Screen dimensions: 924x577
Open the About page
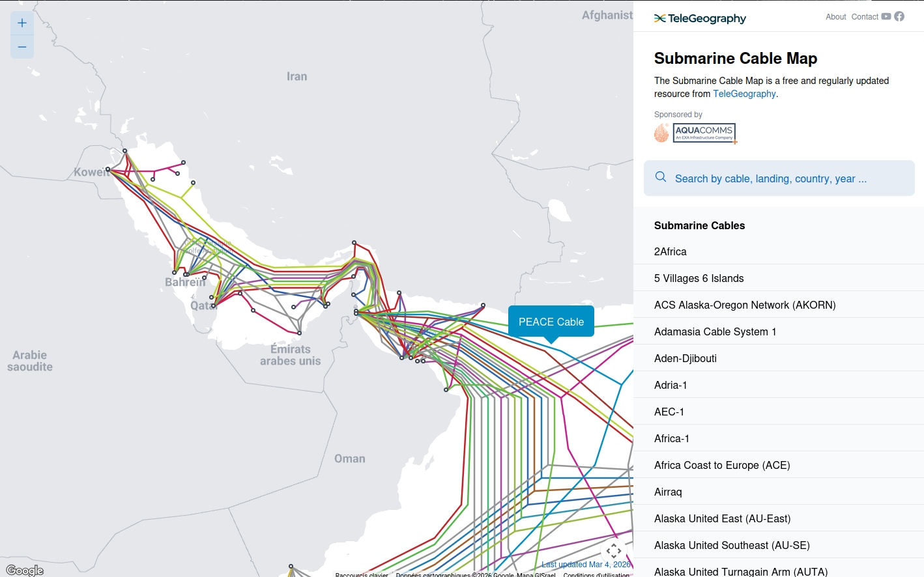pyautogui.click(x=836, y=17)
